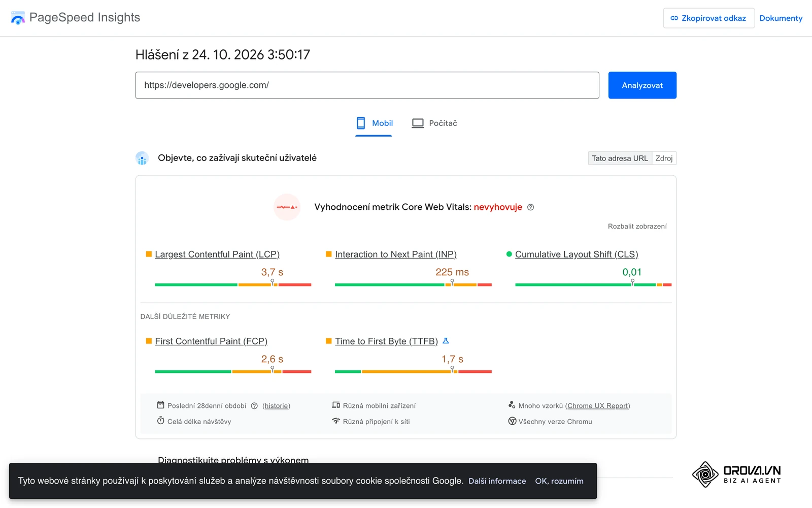Select the Zdroj toggle option

[x=664, y=158]
